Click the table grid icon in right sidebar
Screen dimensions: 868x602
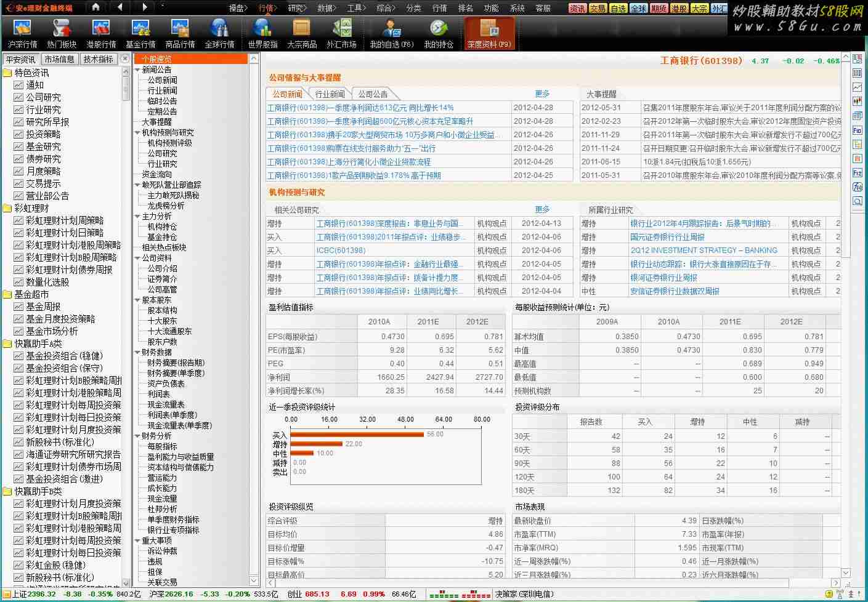pyautogui.click(x=857, y=73)
